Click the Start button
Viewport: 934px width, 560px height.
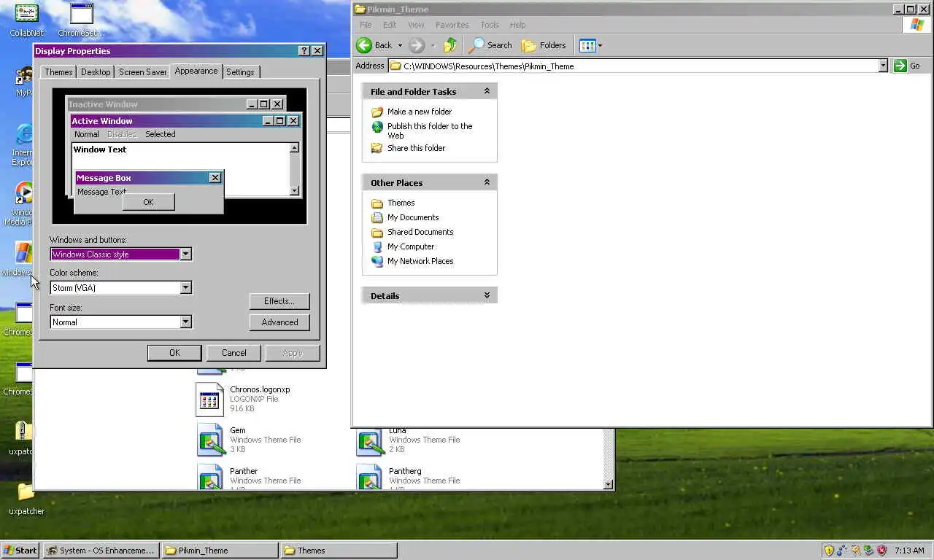pyautogui.click(x=20, y=551)
